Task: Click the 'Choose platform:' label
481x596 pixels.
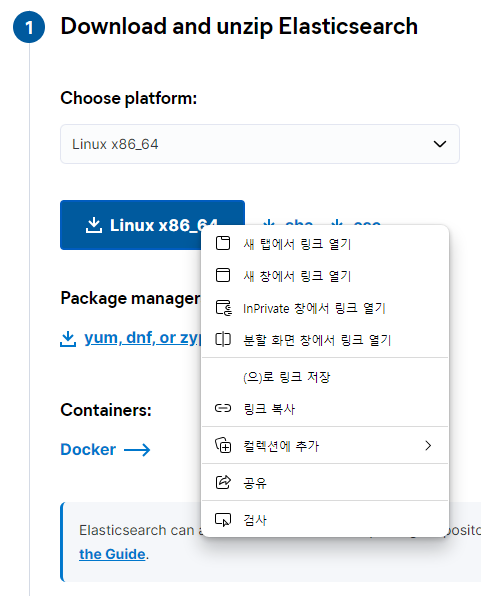Action: point(129,98)
